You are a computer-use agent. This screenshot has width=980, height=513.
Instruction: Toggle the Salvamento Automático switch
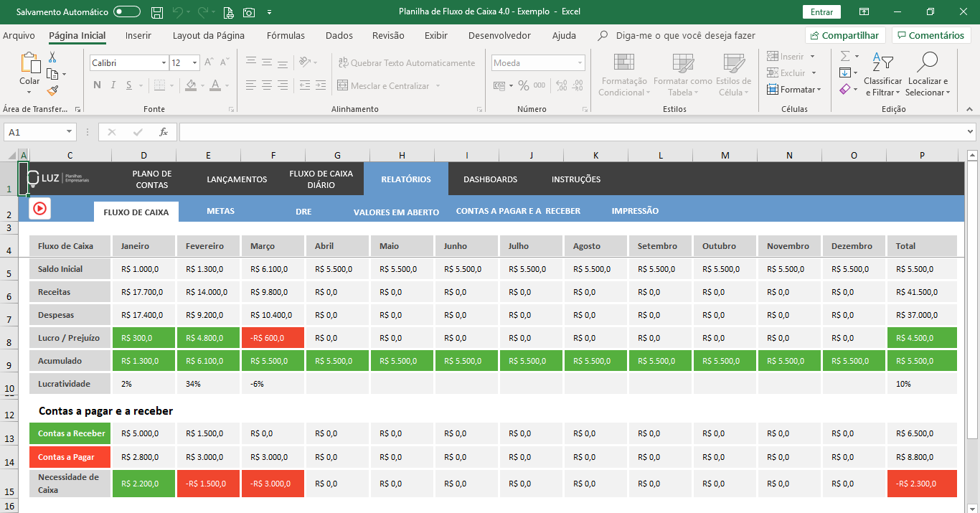(x=127, y=12)
